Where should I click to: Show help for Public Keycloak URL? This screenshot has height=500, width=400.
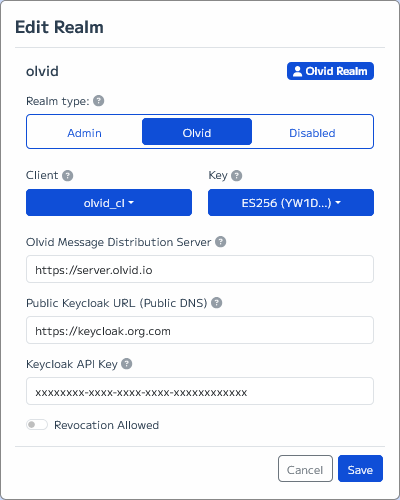217,303
